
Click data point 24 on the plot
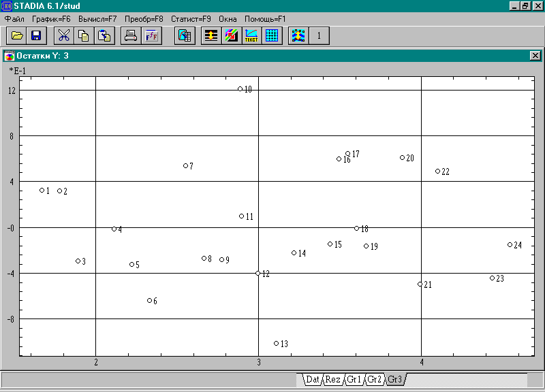(510, 245)
